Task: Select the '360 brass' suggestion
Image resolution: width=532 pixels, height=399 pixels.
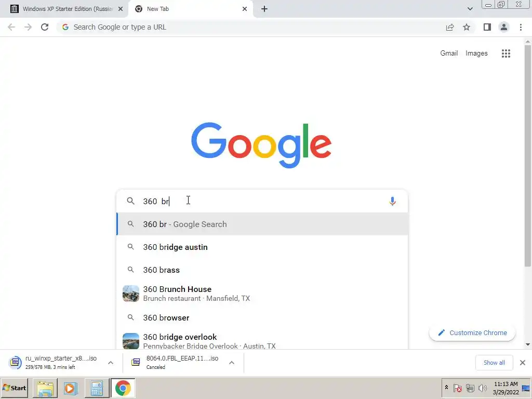Action: click(262, 270)
